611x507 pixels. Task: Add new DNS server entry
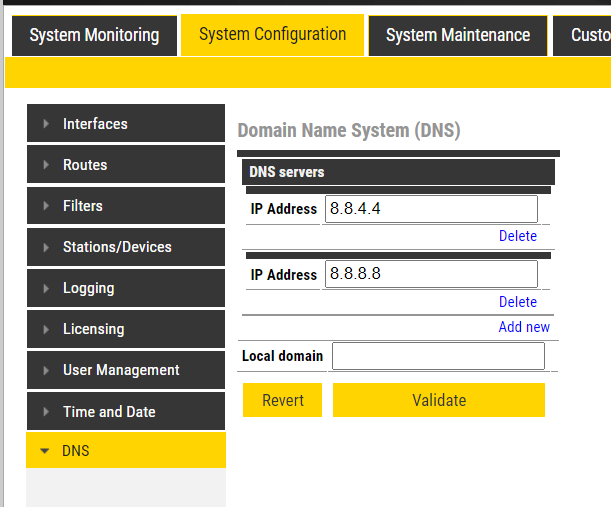click(524, 327)
